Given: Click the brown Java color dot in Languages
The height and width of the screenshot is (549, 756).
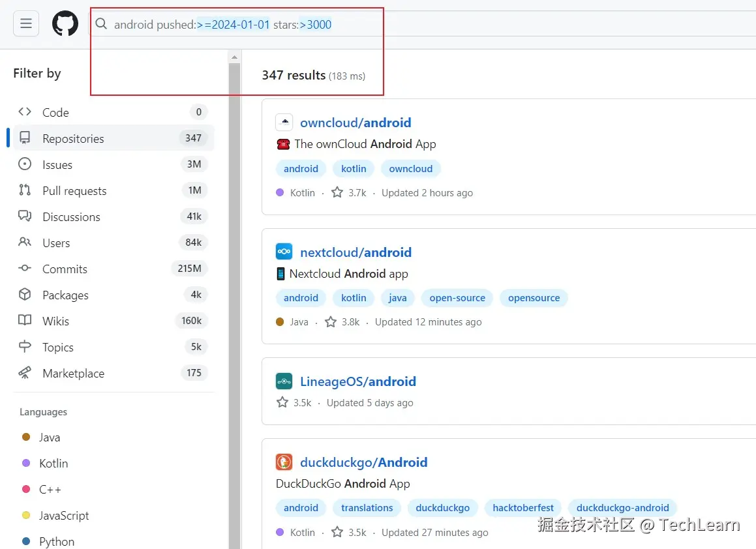Looking at the screenshot, I should pyautogui.click(x=26, y=437).
